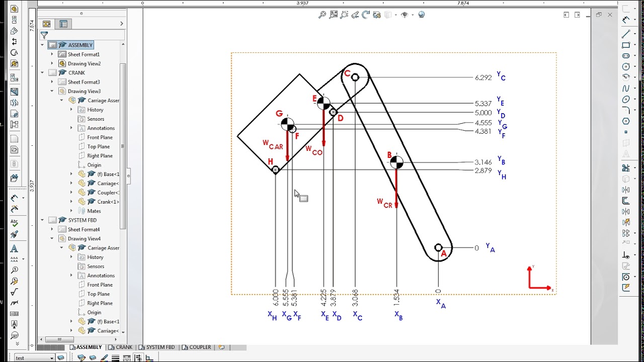Switch to the ASSEMBLY sheet tab
Screen dimensions: 644x362
[x=86, y=347]
